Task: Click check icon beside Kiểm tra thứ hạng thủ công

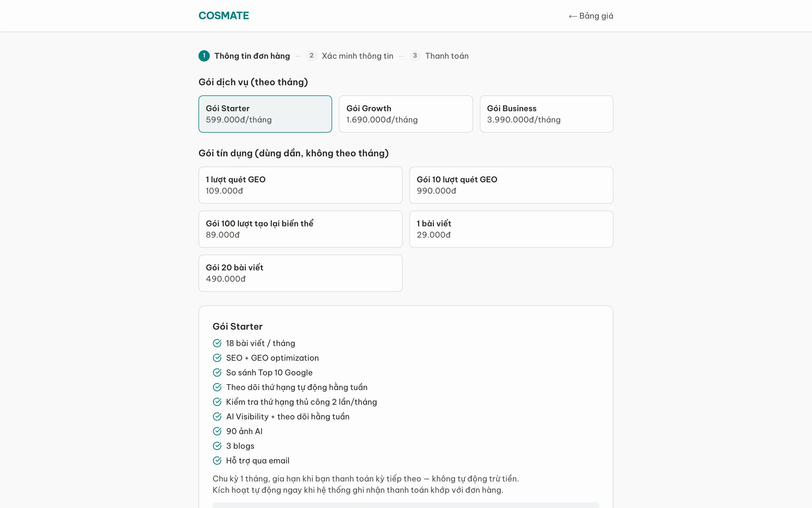Action: coord(217,402)
